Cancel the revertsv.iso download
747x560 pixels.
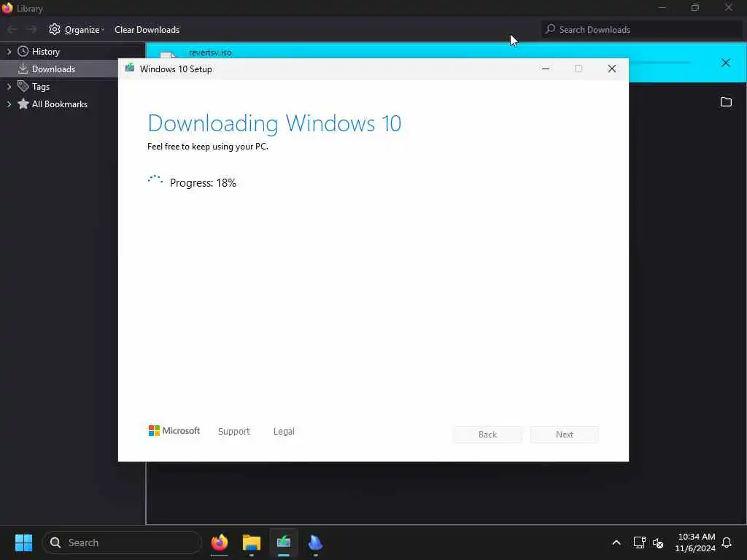pos(726,63)
